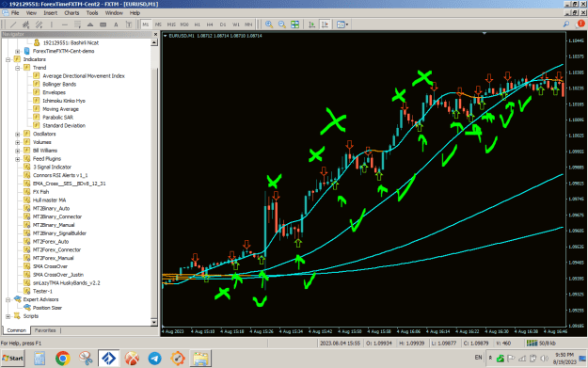588x368 pixels.
Task: Select Hull master MA indicator
Action: coord(49,200)
